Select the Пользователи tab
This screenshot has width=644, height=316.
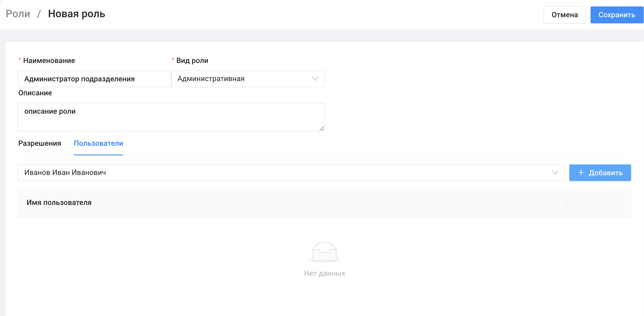(x=98, y=143)
